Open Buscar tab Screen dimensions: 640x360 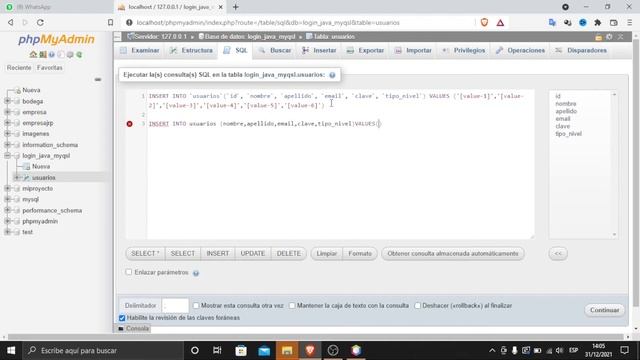tap(275, 51)
